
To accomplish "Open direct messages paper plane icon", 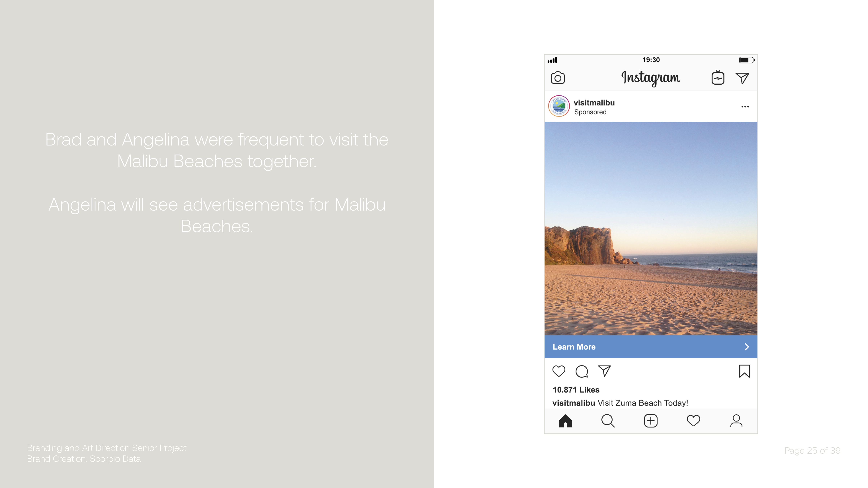I will point(742,78).
